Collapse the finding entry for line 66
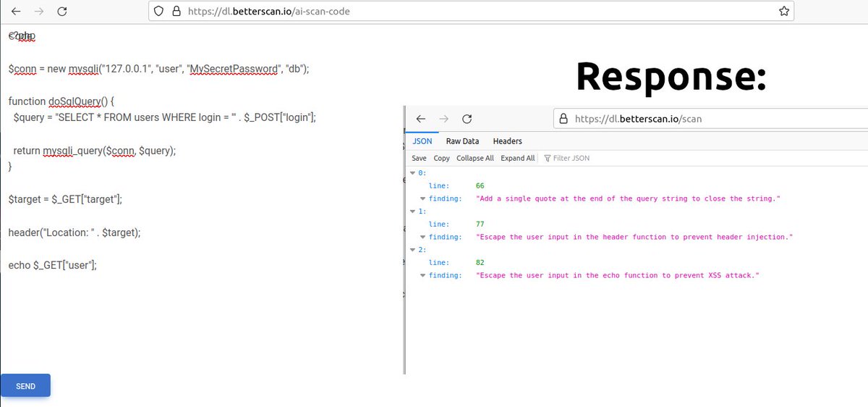868x407 pixels. click(423, 198)
